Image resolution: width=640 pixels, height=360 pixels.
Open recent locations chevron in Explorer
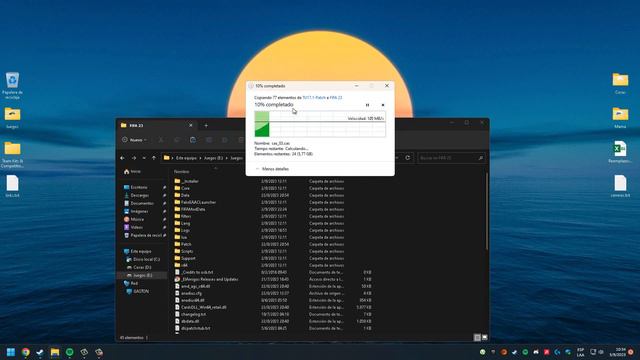point(144,158)
